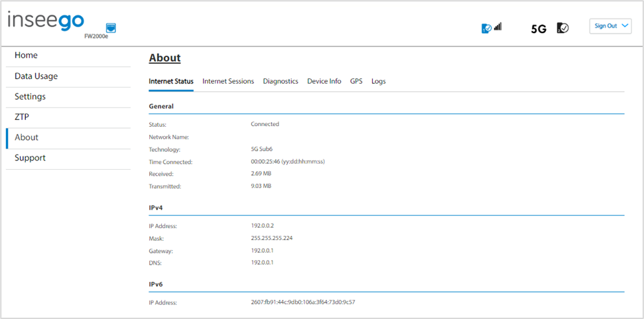The image size is (644, 319).
Task: Click the Sign Out button text
Action: click(606, 26)
